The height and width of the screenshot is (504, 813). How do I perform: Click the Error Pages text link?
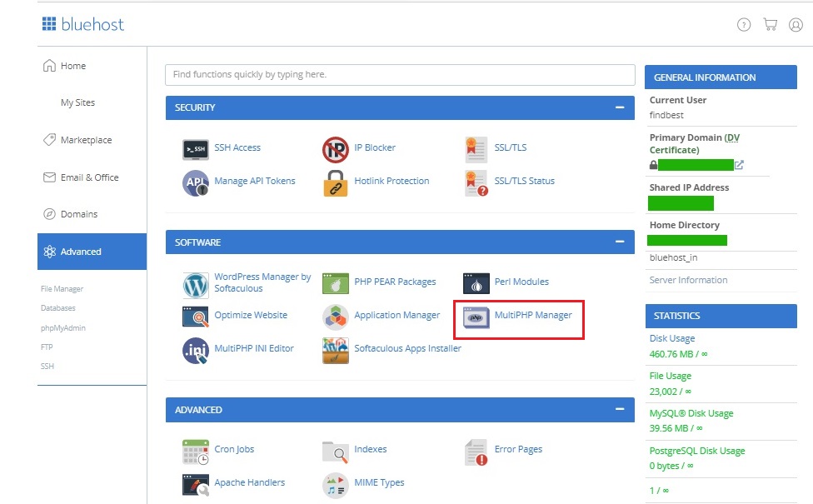point(518,449)
